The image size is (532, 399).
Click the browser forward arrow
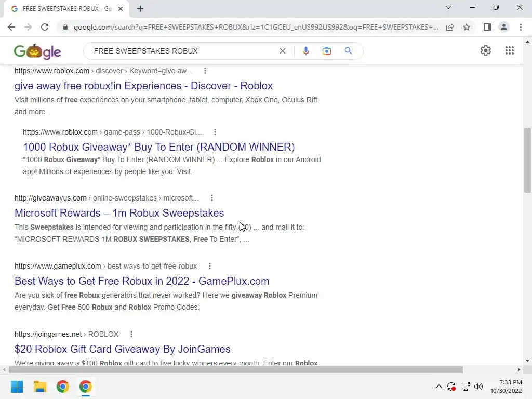click(28, 27)
